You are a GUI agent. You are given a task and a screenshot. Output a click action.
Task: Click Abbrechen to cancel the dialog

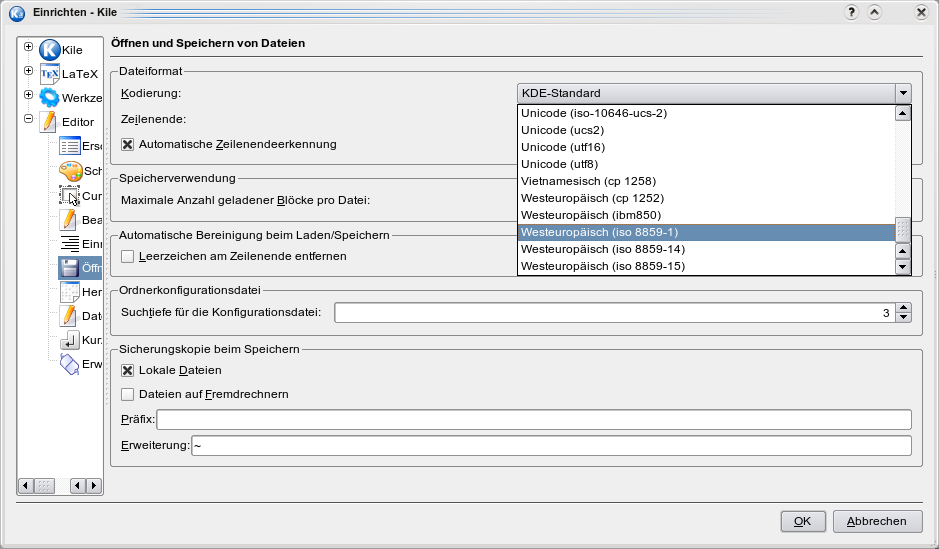pyautogui.click(x=877, y=521)
